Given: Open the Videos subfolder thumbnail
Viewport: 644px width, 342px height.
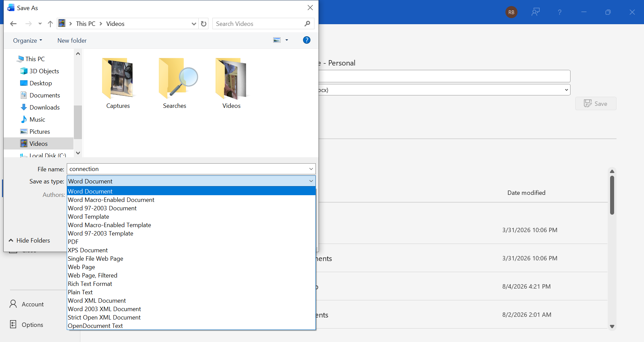Looking at the screenshot, I should [x=231, y=83].
